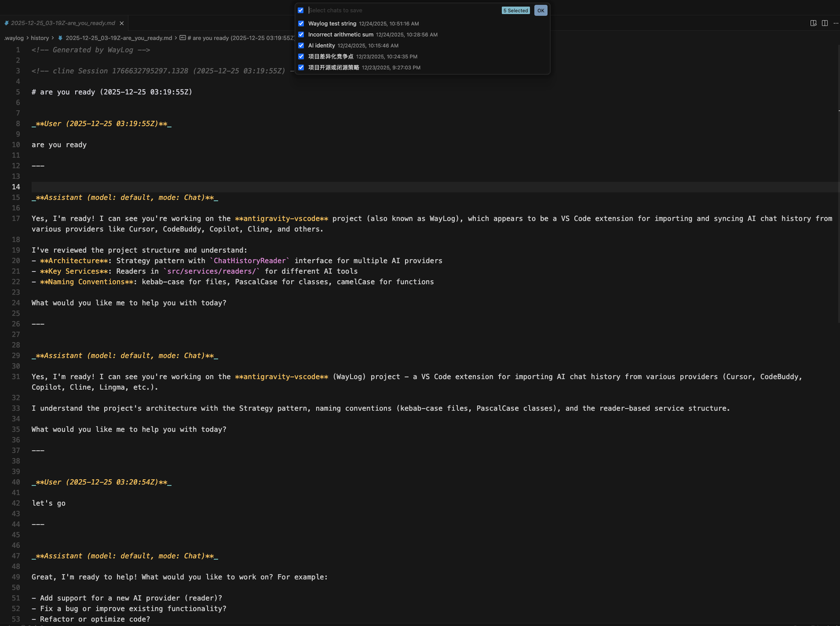
Task: Expand the filename breadcrumb dropdown
Action: coord(119,38)
